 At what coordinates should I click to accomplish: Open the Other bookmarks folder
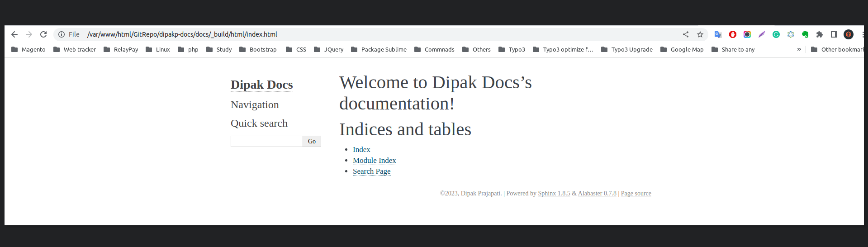pos(837,50)
